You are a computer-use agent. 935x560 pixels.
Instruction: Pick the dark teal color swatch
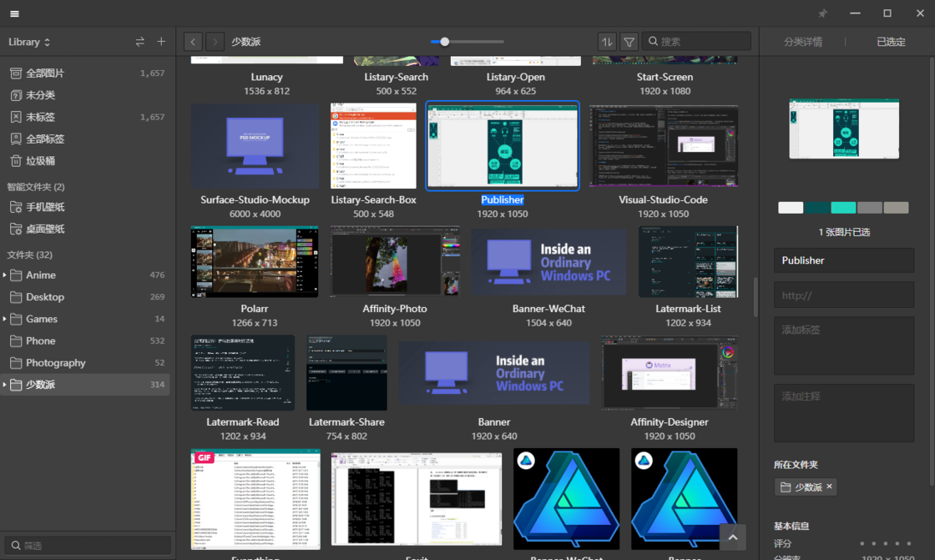pos(817,208)
